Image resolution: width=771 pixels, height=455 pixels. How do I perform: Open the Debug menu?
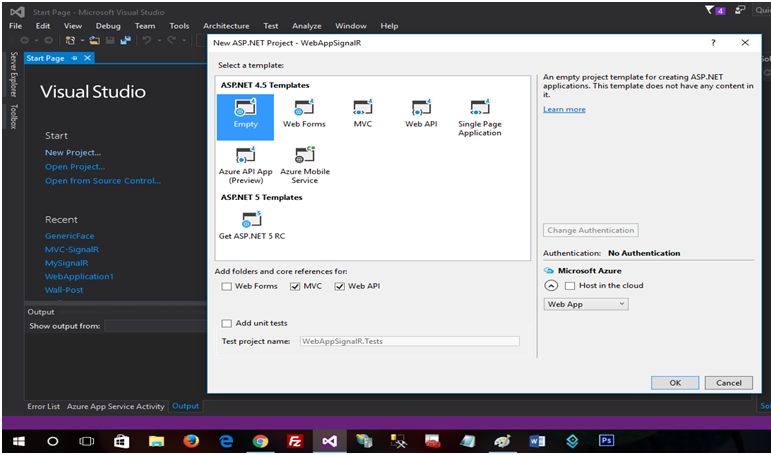point(108,26)
